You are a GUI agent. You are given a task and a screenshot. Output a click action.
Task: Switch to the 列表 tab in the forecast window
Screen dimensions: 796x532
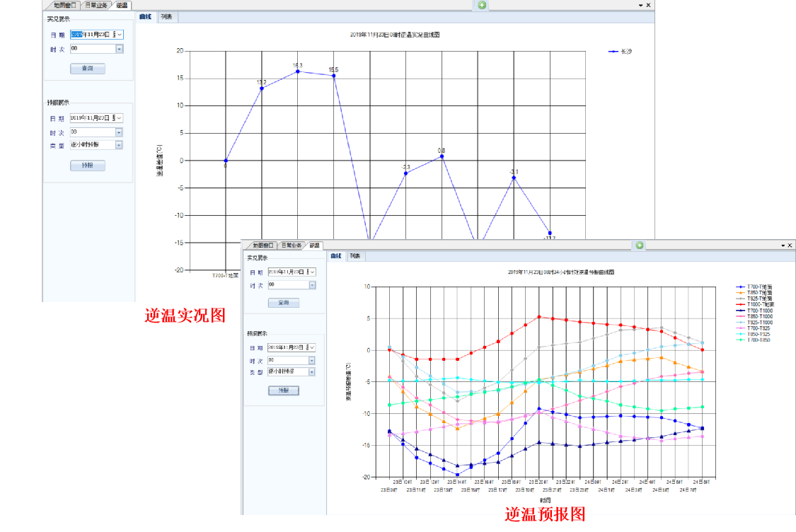(x=355, y=256)
